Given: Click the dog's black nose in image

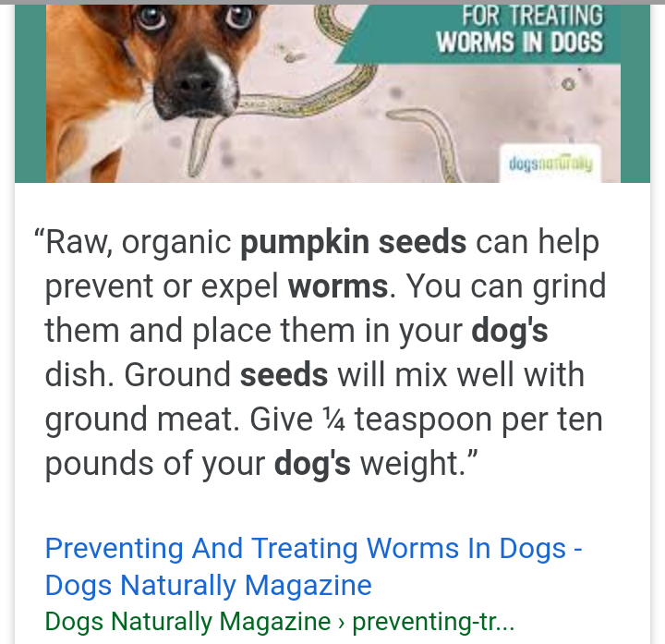Looking at the screenshot, I should click(196, 83).
